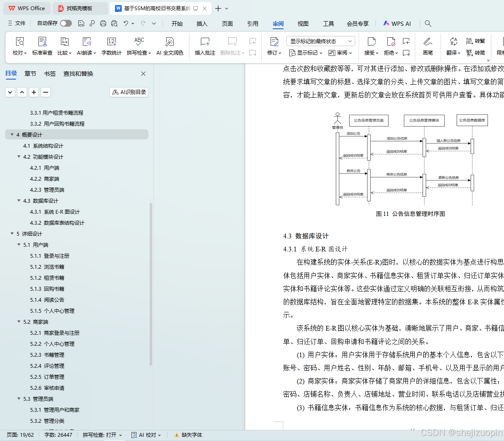Open the 插入 ribbon tab
Viewport: 504px width, 441px height.
click(202, 23)
